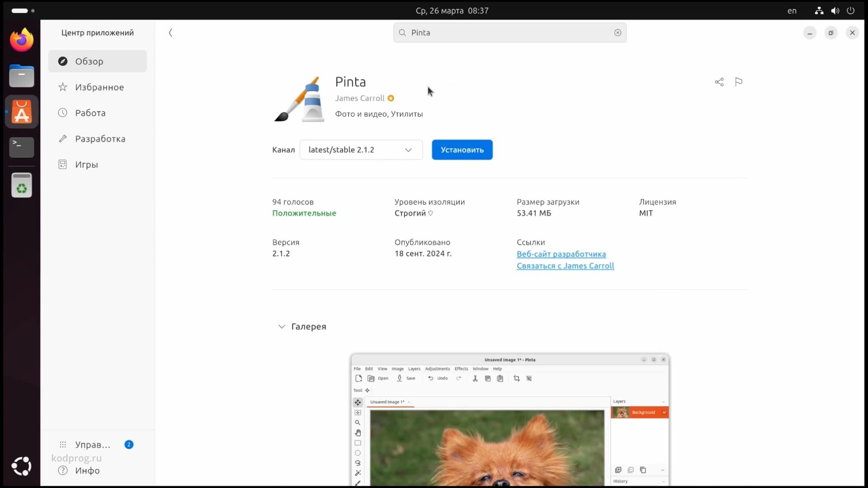
Task: Click the Уровень изоляции label
Action: coord(429,202)
